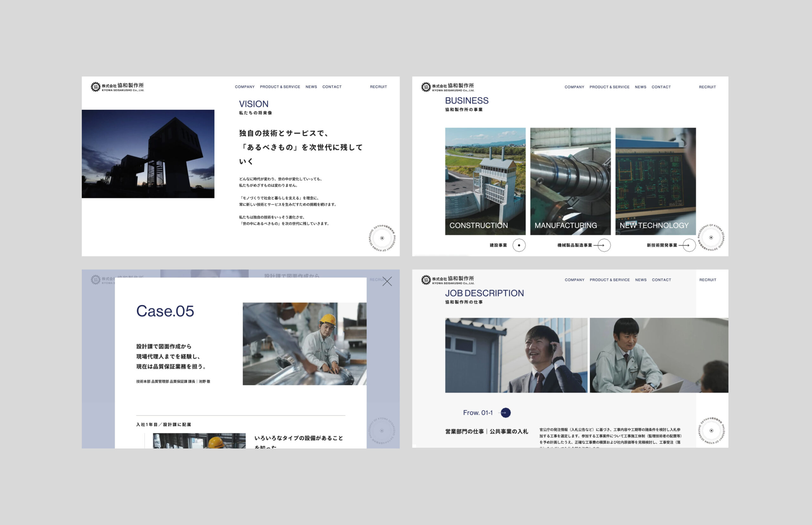Click small helmet photo under 入社1年目
Viewport: 812px width, 525px height.
tap(199, 441)
